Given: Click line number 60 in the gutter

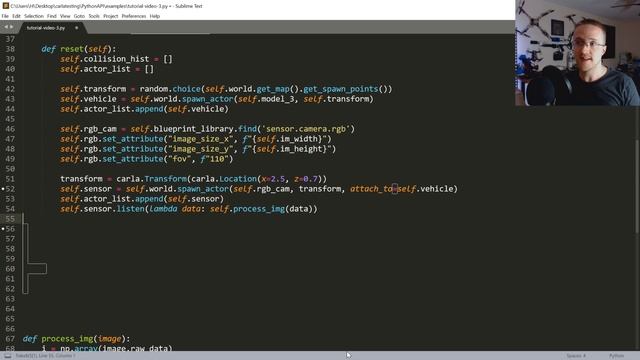Looking at the screenshot, I should 10,269.
